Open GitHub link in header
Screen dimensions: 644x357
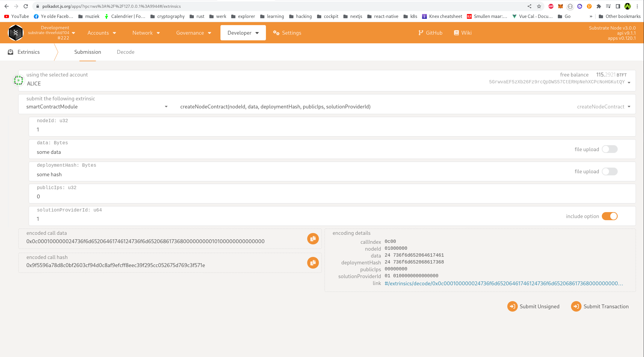(430, 33)
